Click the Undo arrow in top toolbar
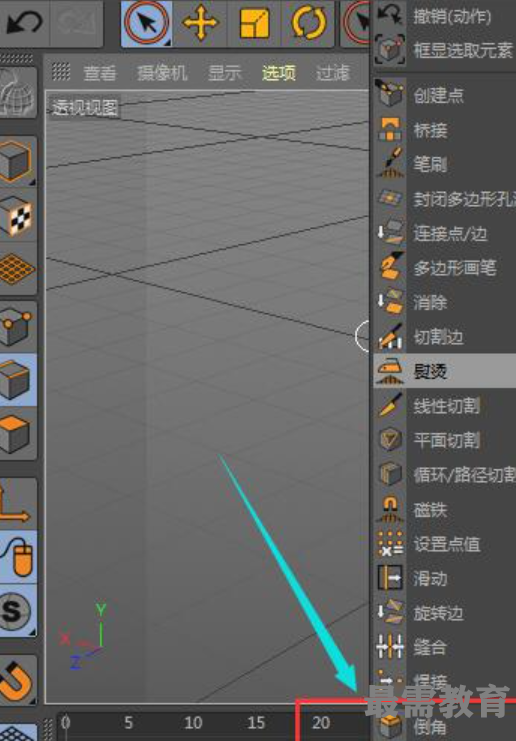516x741 pixels. 23,23
